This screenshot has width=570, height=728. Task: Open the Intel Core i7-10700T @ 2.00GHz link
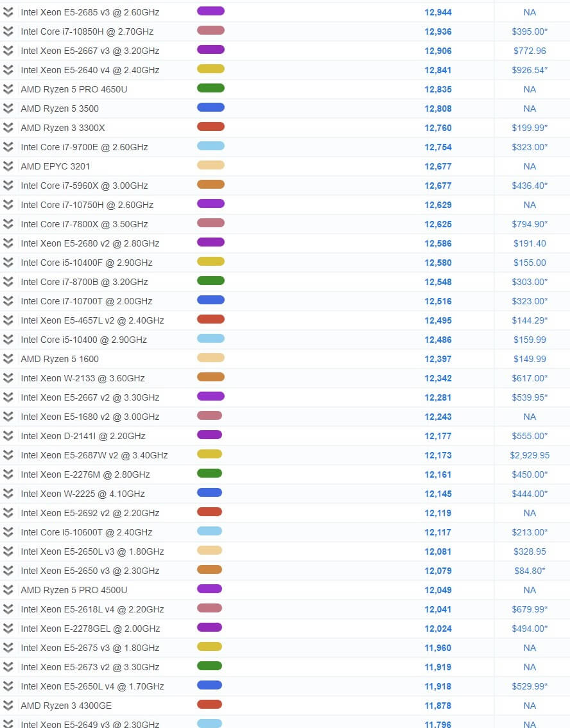click(87, 301)
